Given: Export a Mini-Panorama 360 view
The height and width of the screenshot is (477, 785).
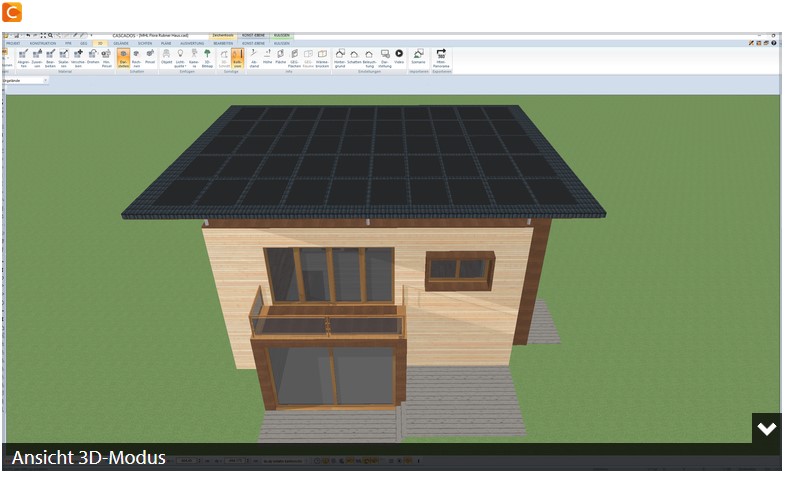Looking at the screenshot, I should 441,58.
